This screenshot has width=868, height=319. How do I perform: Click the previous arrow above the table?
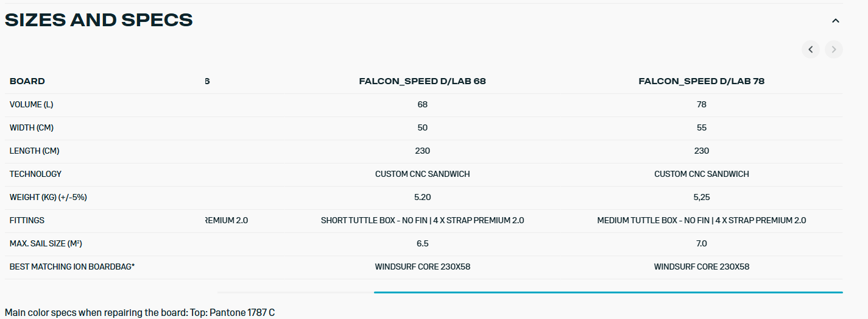pos(810,49)
